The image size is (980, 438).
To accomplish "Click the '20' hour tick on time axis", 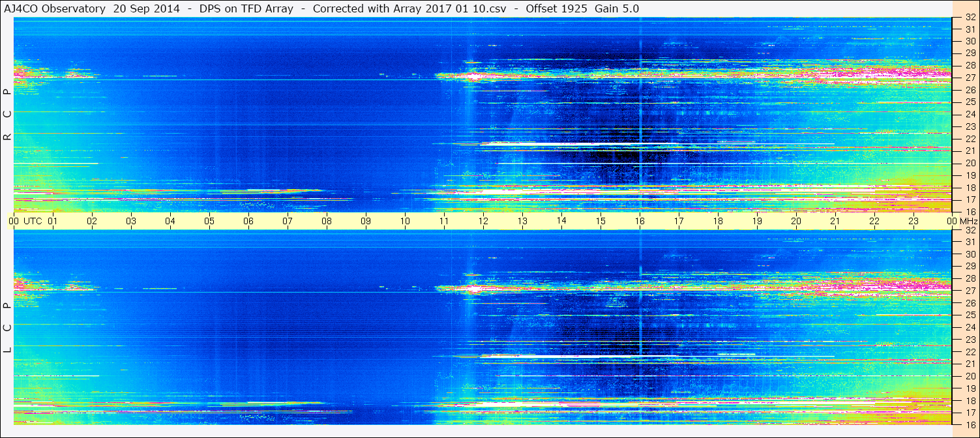I will coord(796,222).
